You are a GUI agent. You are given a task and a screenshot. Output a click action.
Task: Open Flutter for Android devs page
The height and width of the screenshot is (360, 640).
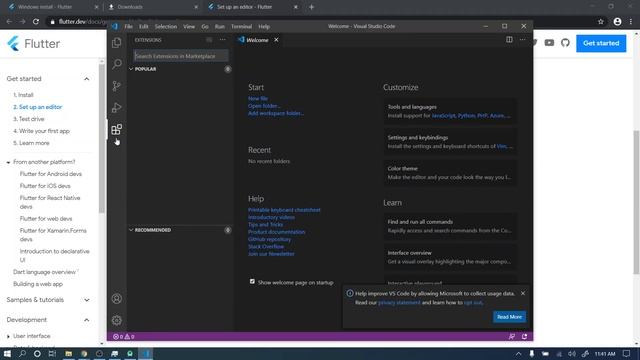pos(51,174)
